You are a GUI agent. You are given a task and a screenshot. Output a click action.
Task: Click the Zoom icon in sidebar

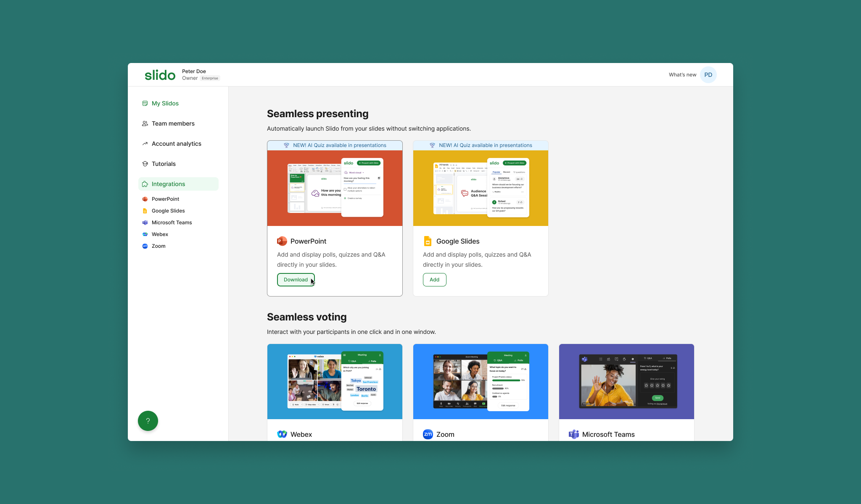[145, 246]
